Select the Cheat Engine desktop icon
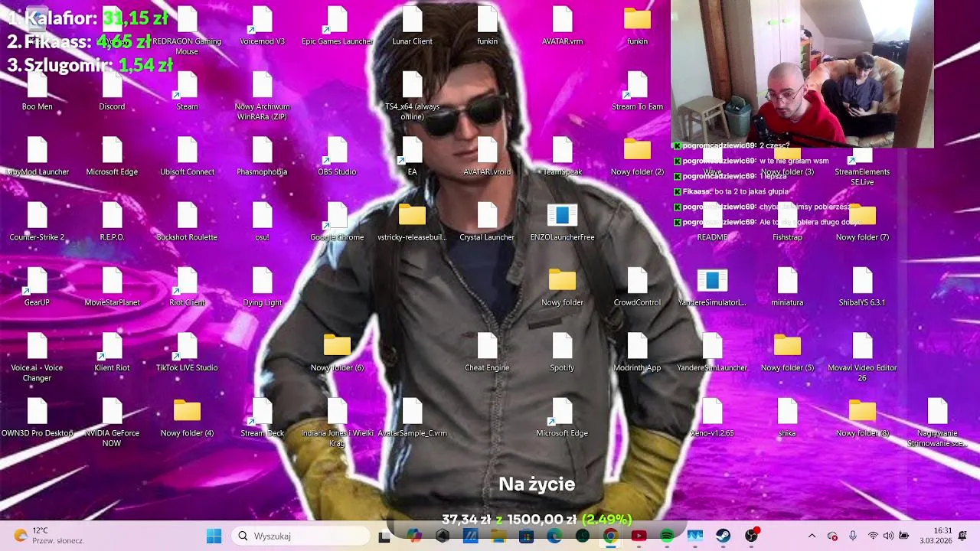This screenshot has width=980, height=551. [487, 351]
